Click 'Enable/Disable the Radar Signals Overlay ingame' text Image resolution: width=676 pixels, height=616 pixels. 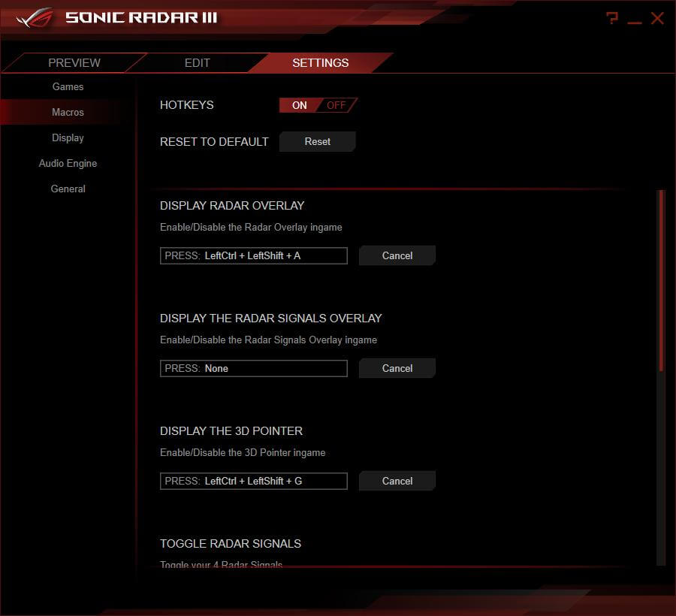pyautogui.click(x=268, y=340)
